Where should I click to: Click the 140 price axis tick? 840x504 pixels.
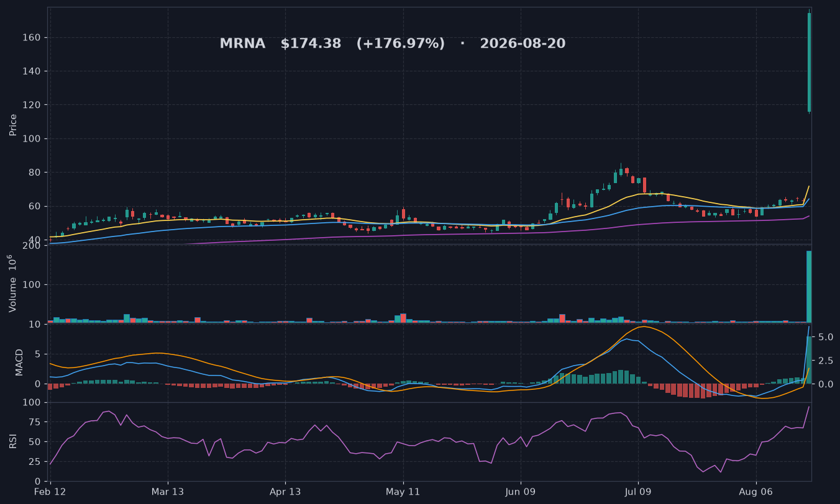(x=32, y=71)
